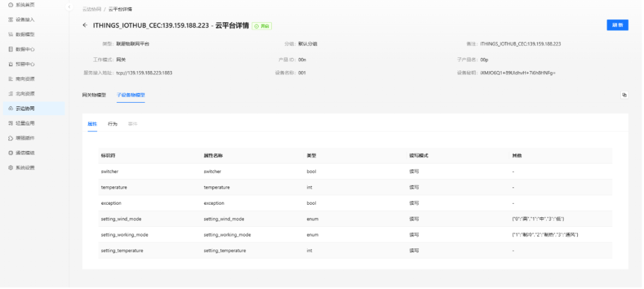Click the green 开启 status badge
Screen dimensions: 644x289
(262, 26)
